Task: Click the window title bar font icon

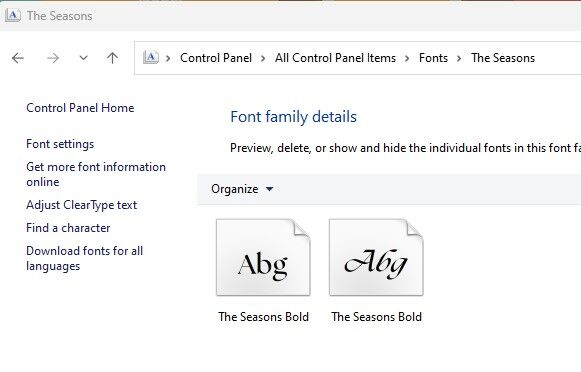Action: [13, 16]
